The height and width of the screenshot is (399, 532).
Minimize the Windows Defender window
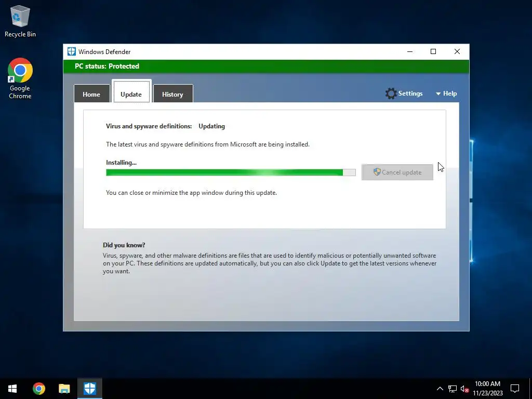coord(410,51)
